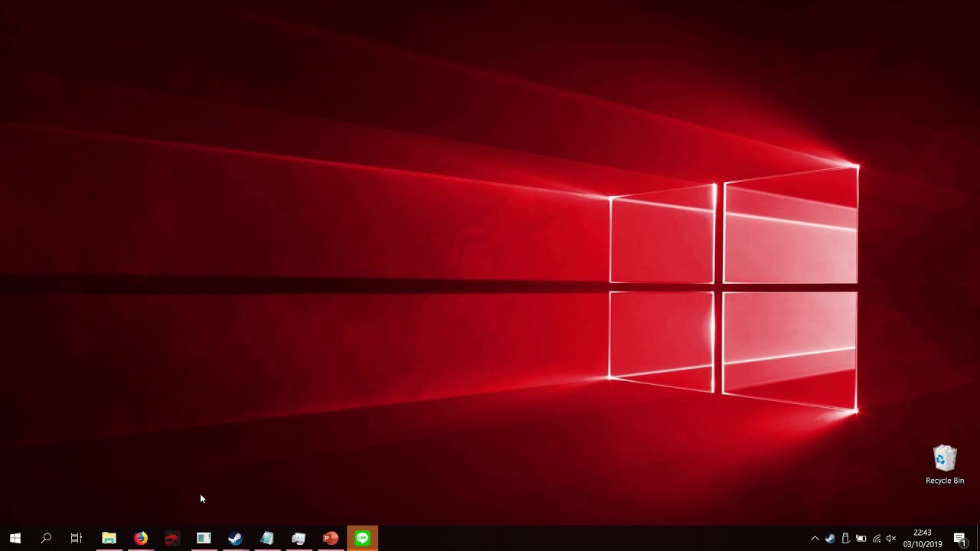980x551 pixels.
Task: Open Task View on the taskbar
Action: coord(77,539)
